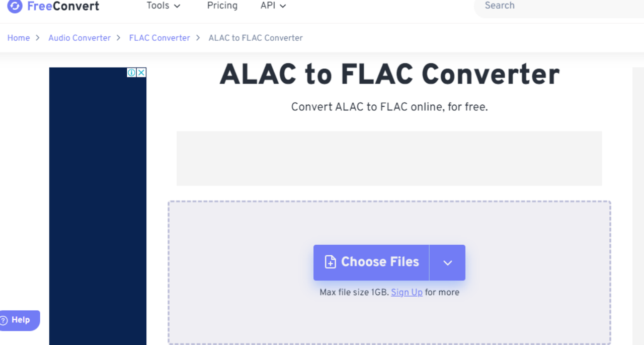Follow the Sign Up link
This screenshot has width=644, height=345.
tap(407, 292)
